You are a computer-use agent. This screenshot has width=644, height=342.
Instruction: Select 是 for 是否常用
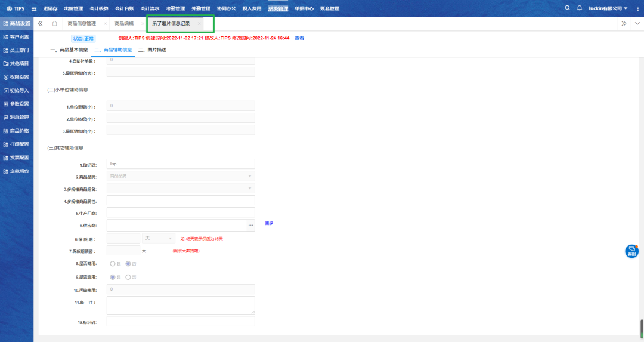tap(113, 264)
